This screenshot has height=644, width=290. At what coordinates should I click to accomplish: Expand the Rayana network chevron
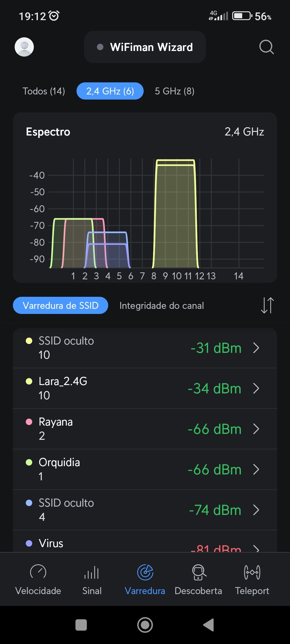pos(256,429)
